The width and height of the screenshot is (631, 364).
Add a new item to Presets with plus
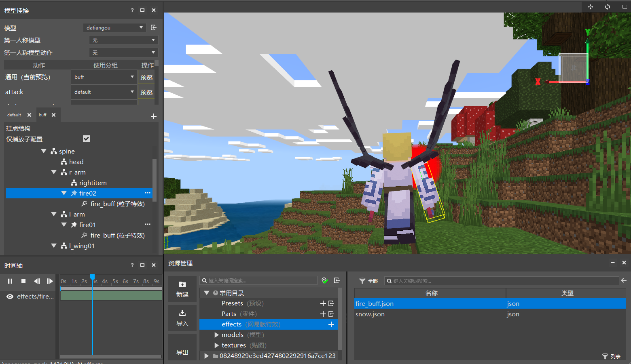pyautogui.click(x=323, y=303)
